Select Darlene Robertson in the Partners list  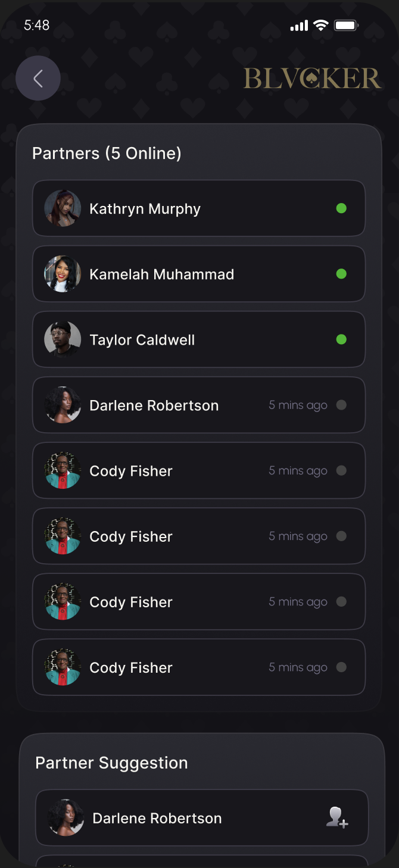[x=154, y=405]
